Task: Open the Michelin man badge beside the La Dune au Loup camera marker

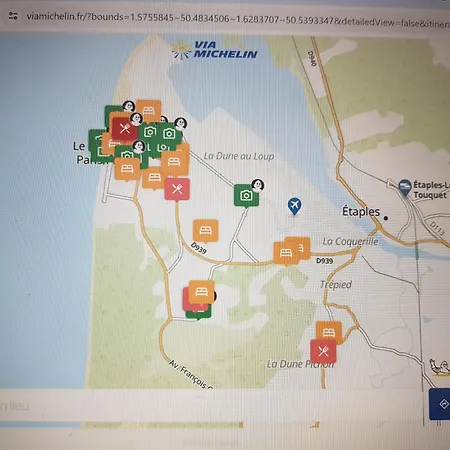Action: [x=258, y=185]
